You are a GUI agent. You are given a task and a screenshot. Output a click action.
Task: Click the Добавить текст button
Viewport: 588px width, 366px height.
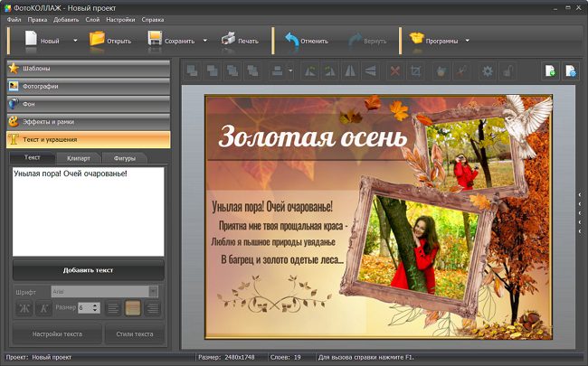coord(89,270)
